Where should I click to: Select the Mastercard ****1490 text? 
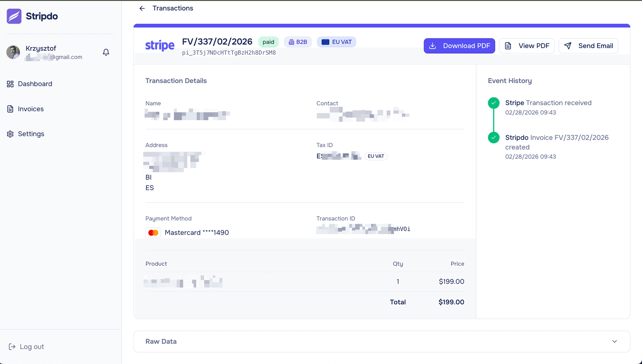(197, 232)
